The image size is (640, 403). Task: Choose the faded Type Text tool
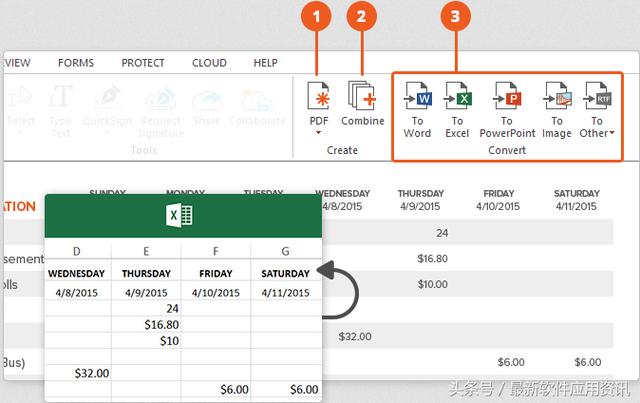point(60,110)
